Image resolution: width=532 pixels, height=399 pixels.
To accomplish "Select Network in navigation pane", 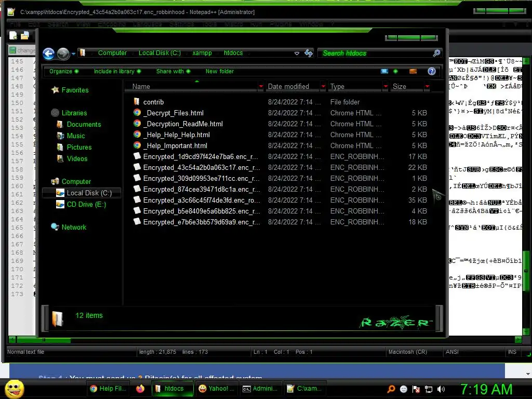I will 74,228.
